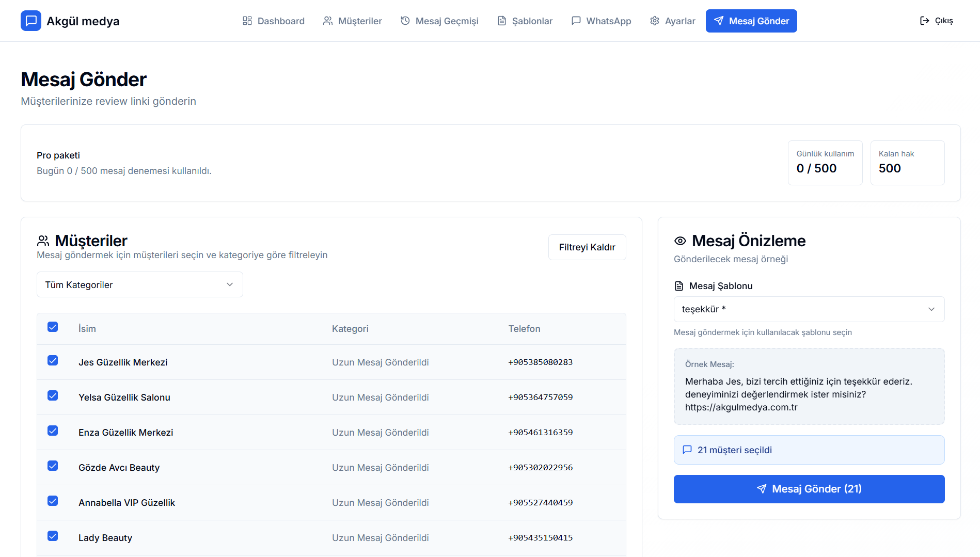
Task: Open Ayarlar nav item
Action: point(673,21)
